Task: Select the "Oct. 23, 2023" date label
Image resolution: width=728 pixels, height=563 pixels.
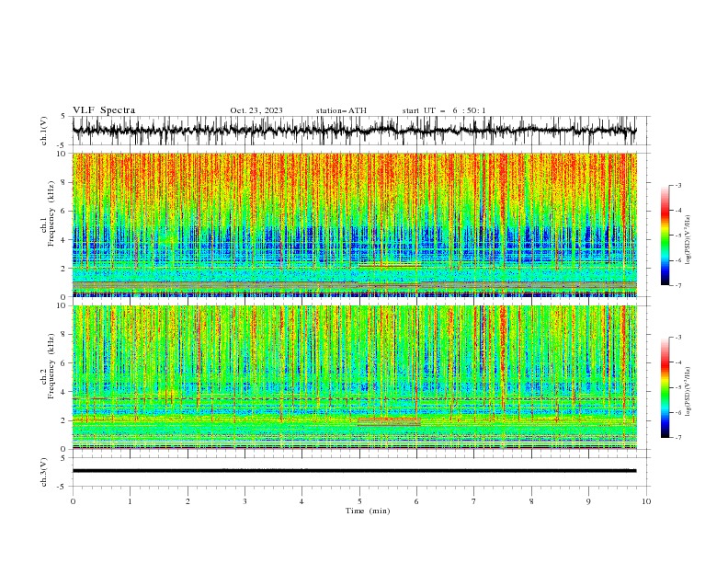Action: click(x=256, y=110)
